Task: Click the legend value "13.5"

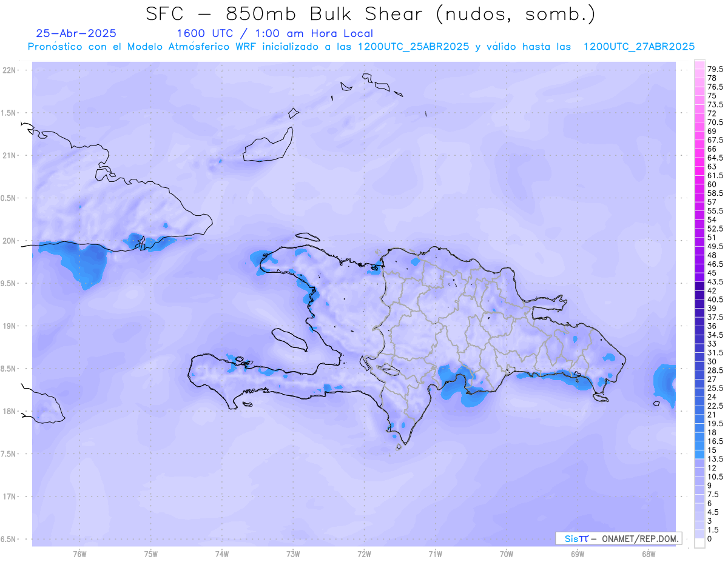Action: click(x=715, y=459)
